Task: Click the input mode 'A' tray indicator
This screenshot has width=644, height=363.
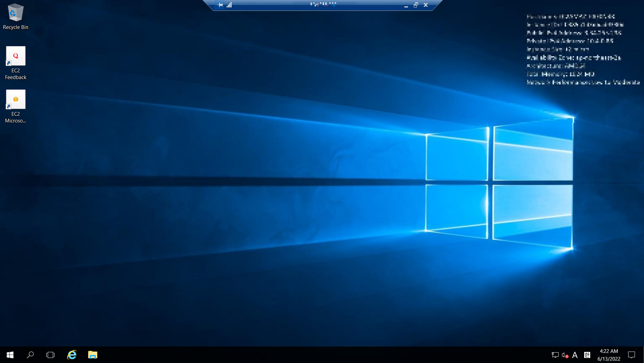Action: (x=575, y=355)
